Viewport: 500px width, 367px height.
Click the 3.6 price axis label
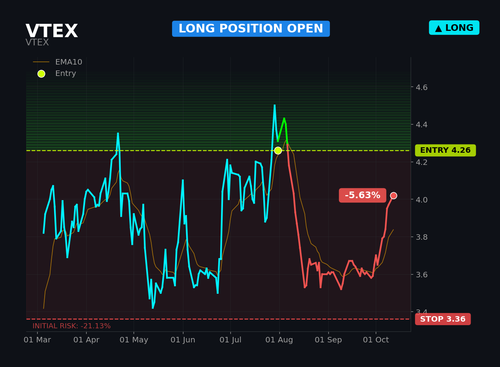pos(421,275)
